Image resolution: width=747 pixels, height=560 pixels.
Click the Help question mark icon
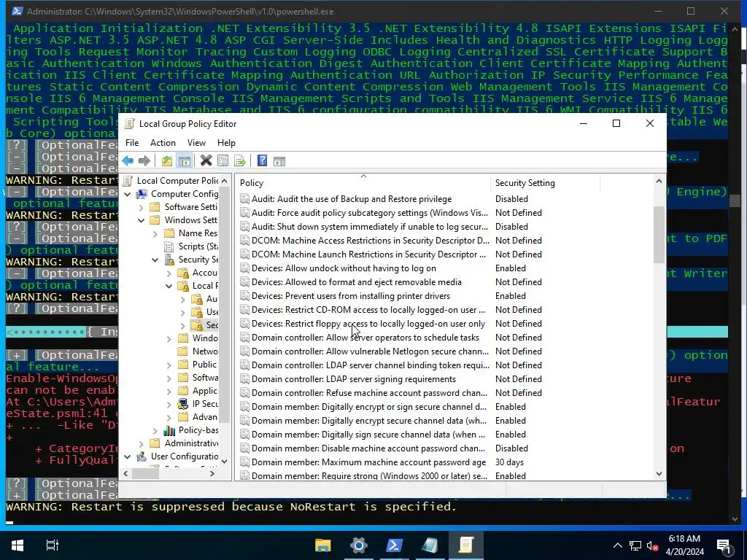click(262, 161)
